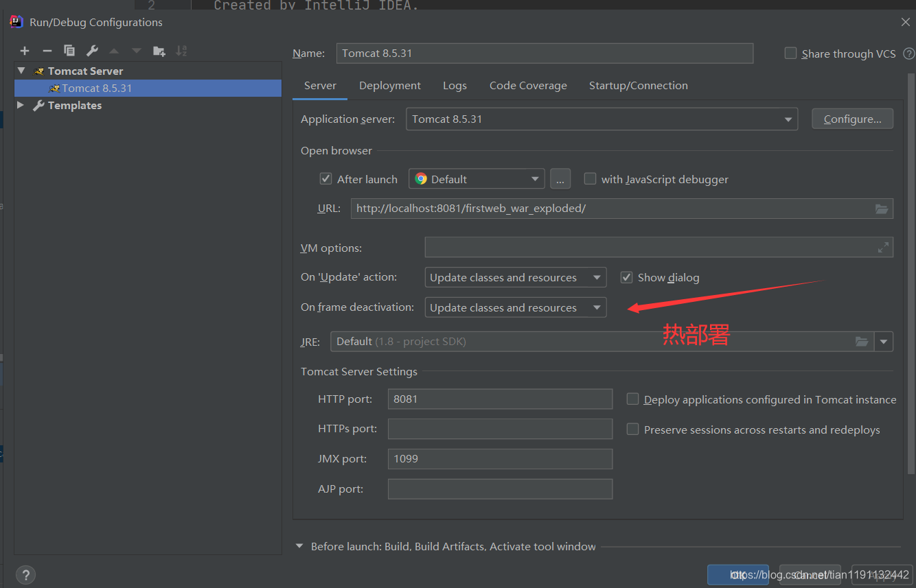Add a new configuration with plus icon
This screenshot has width=916, height=588.
pos(25,51)
